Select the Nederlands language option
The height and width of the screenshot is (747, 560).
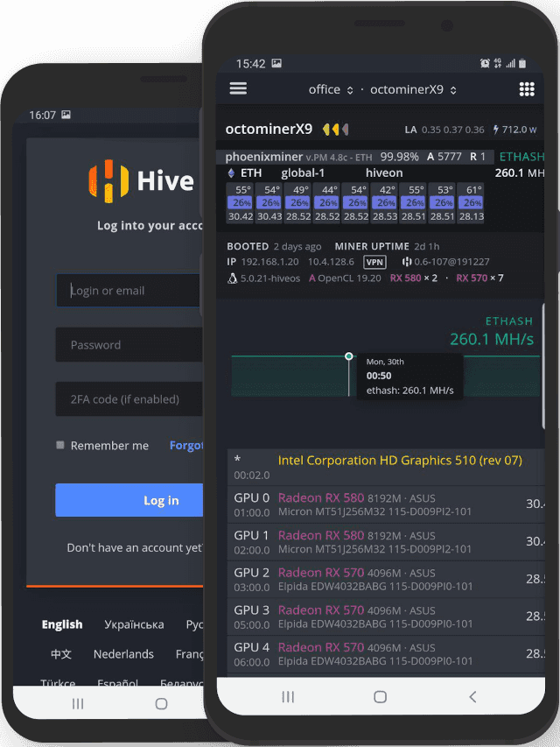[123, 654]
